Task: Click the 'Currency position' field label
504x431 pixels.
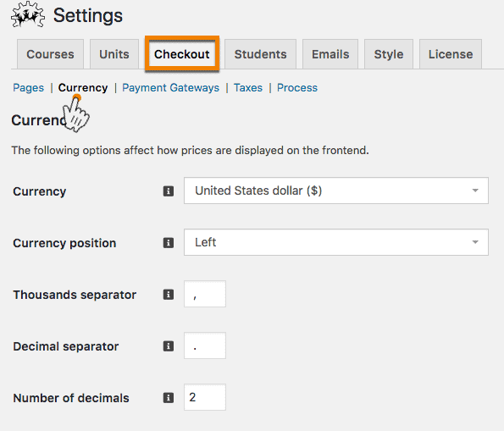Action: [x=64, y=243]
